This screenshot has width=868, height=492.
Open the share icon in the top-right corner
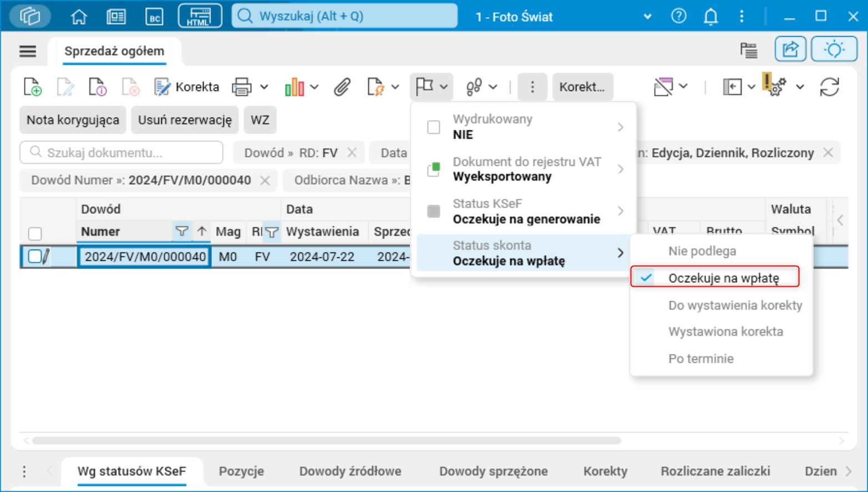pos(790,49)
